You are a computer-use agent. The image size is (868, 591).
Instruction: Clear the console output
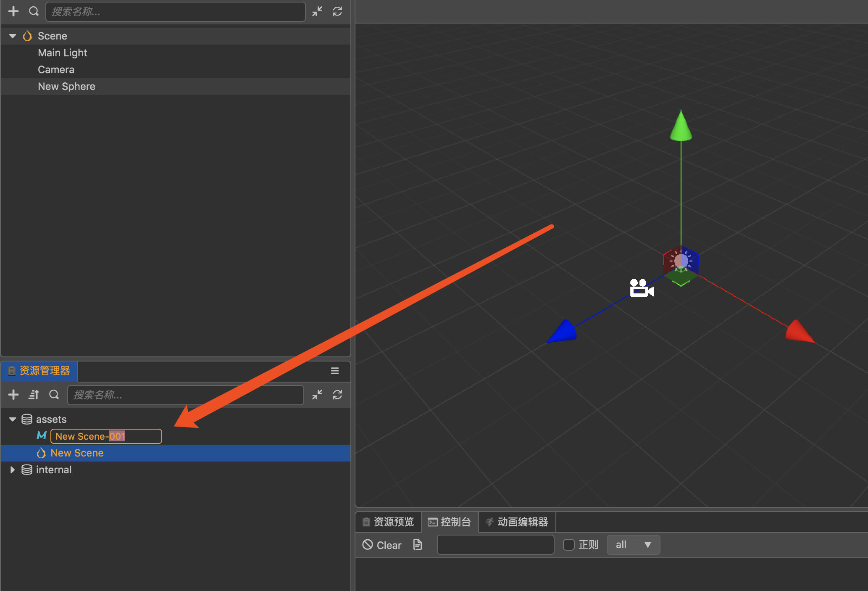382,545
